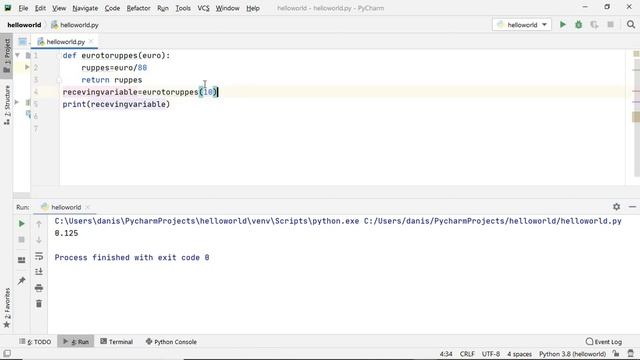Screen dimensions: 640x360
Task: Click 'Process finished with exit code 0' text
Action: [x=132, y=258]
